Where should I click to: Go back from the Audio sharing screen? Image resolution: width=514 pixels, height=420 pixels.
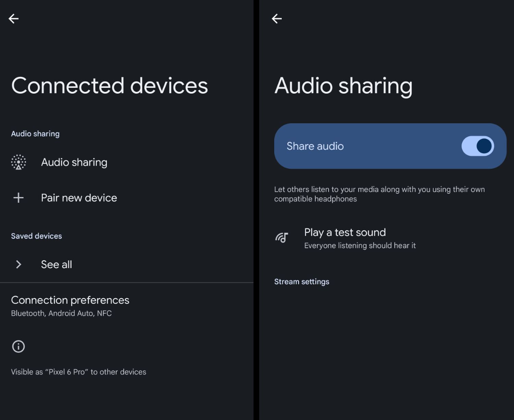277,18
